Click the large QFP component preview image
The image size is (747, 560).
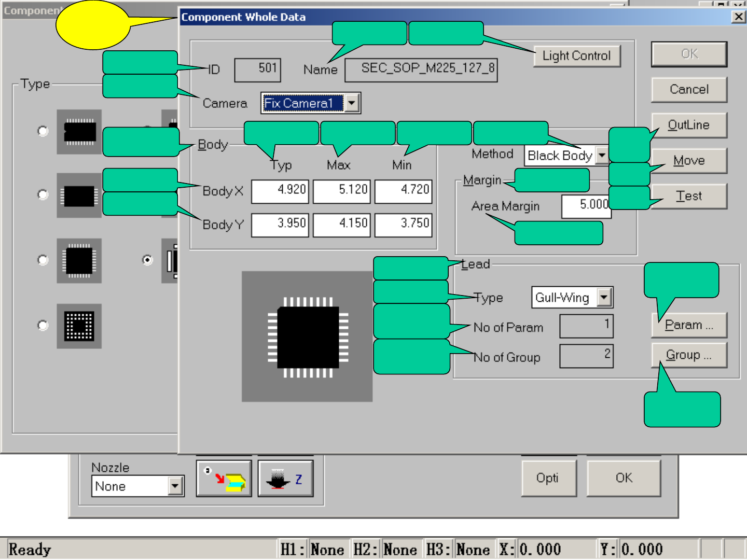click(x=307, y=337)
